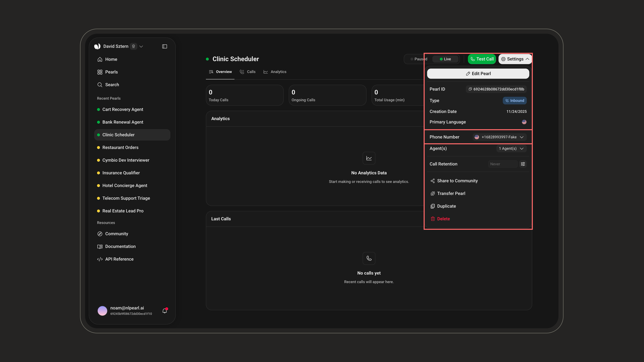Select Delete in the settings menu

tap(478, 219)
